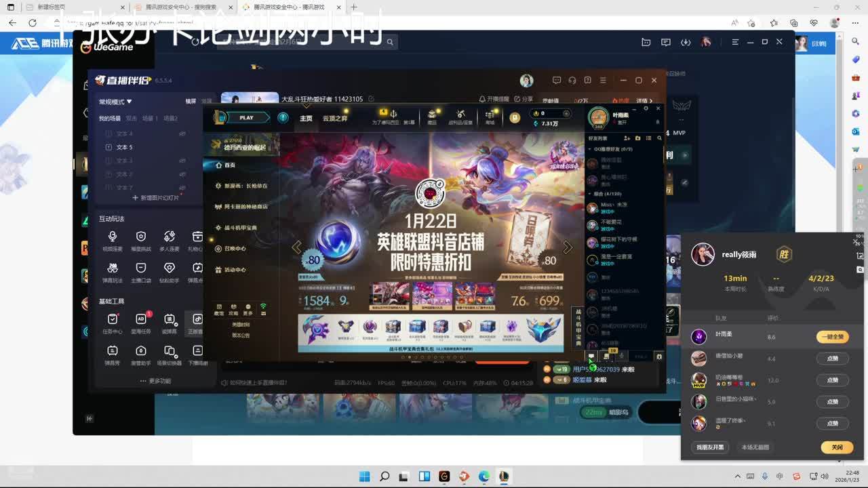Open 任务中心 in 基础工具

pyautogui.click(x=113, y=319)
